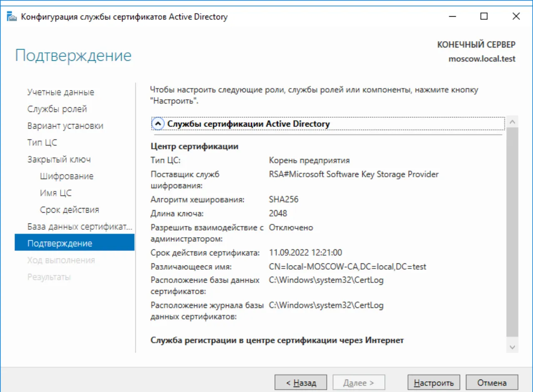Open the Службы ролей step
This screenshot has height=392, width=533.
pyautogui.click(x=57, y=109)
